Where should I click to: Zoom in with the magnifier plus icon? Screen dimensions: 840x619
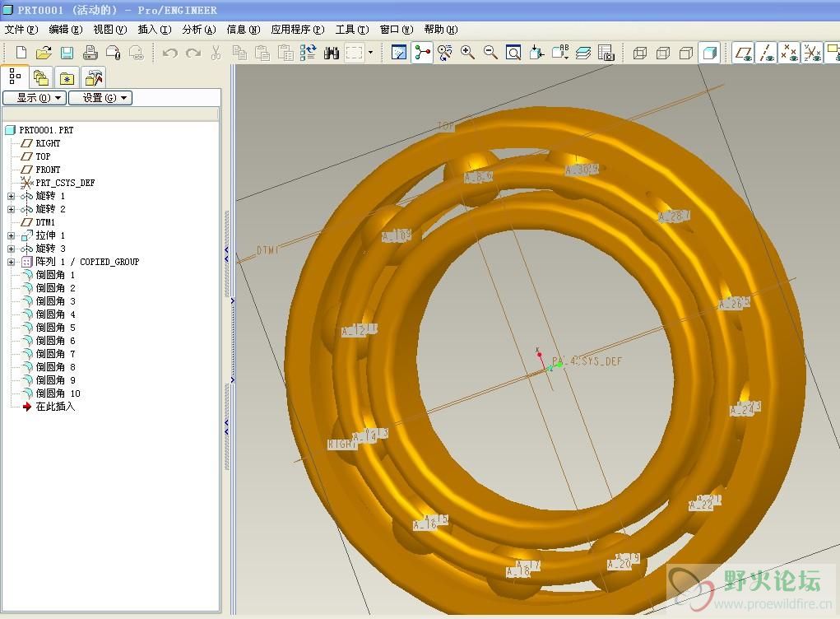pos(467,53)
